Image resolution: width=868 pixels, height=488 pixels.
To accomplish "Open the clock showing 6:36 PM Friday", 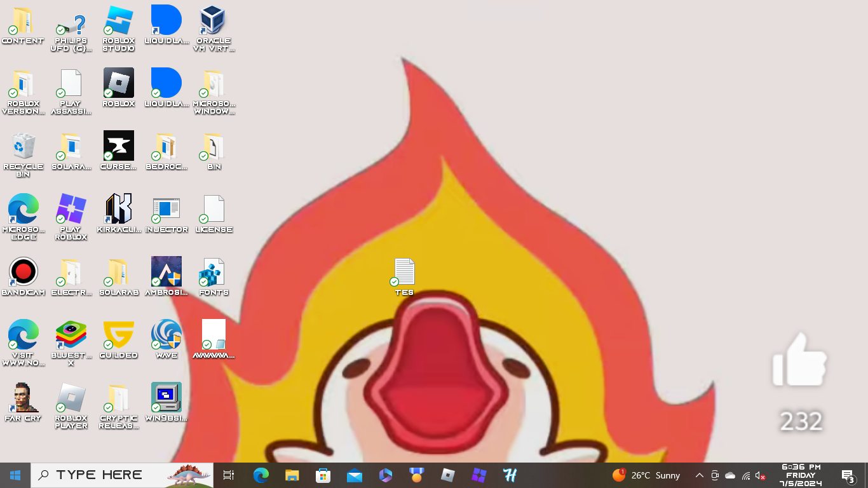I will tap(801, 475).
